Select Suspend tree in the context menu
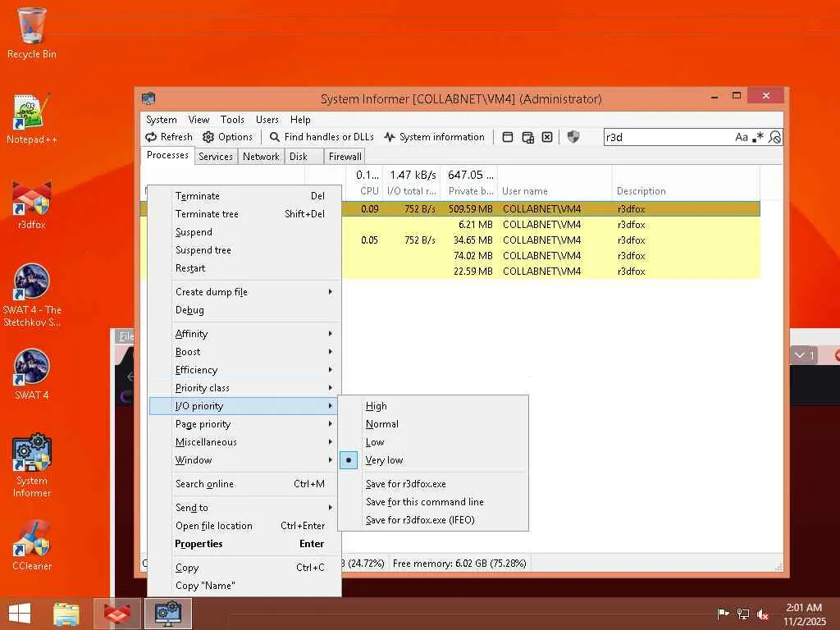840x630 pixels. click(x=244, y=250)
